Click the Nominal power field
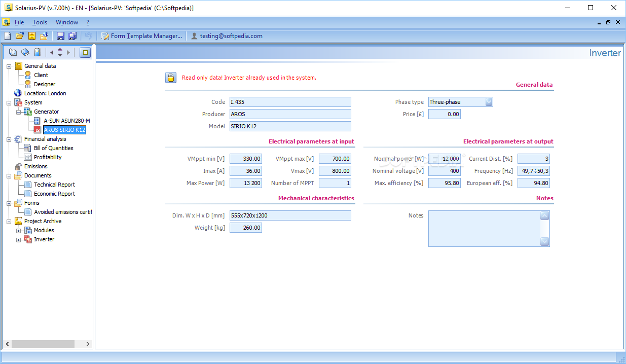This screenshot has height=364, width=626. click(x=445, y=159)
